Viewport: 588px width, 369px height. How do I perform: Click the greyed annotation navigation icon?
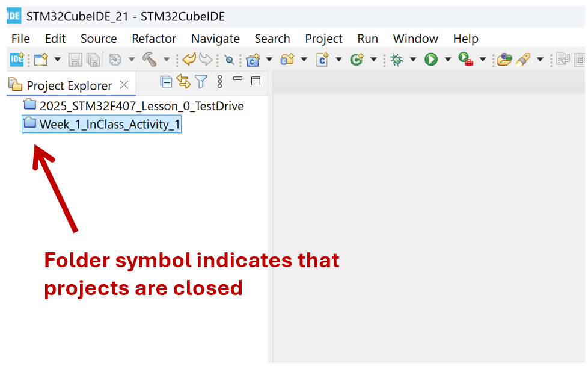tap(563, 60)
